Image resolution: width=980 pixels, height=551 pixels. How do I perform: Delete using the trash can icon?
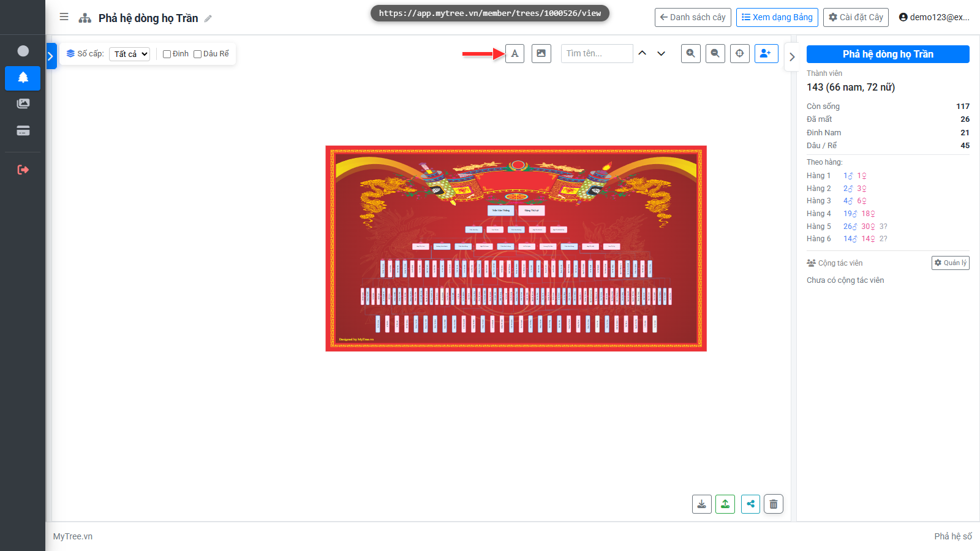(774, 504)
